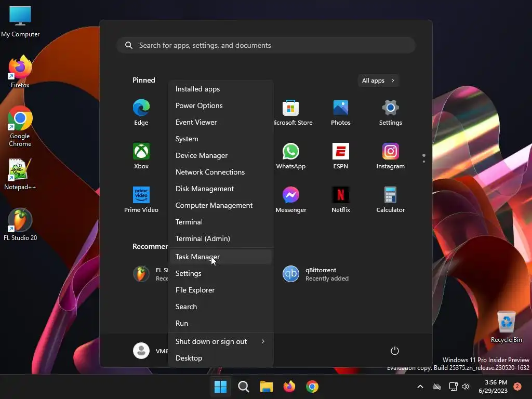This screenshot has height=399, width=532.
Task: Select the Firefox desktop shortcut
Action: tap(20, 72)
